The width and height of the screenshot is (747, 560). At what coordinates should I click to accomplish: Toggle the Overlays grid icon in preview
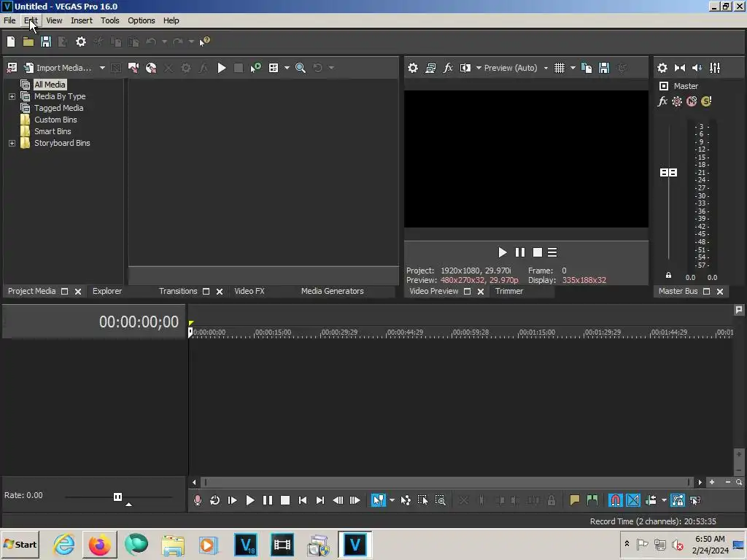560,68
